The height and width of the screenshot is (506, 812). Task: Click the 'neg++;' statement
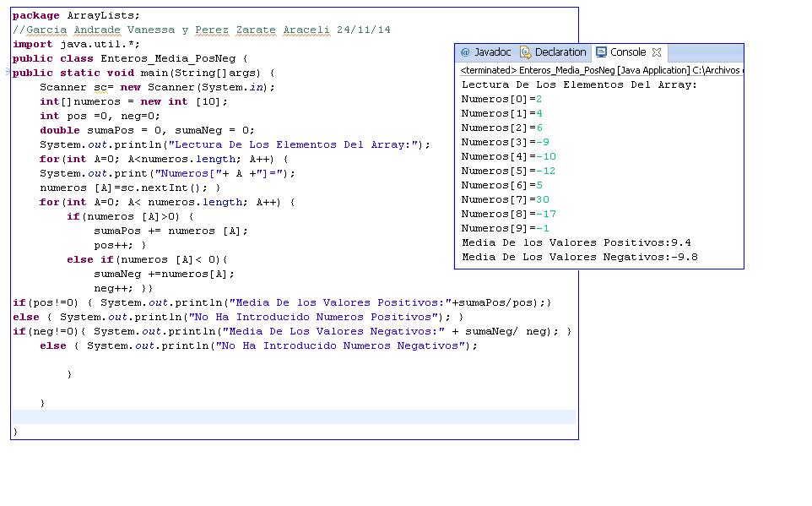tap(113, 288)
